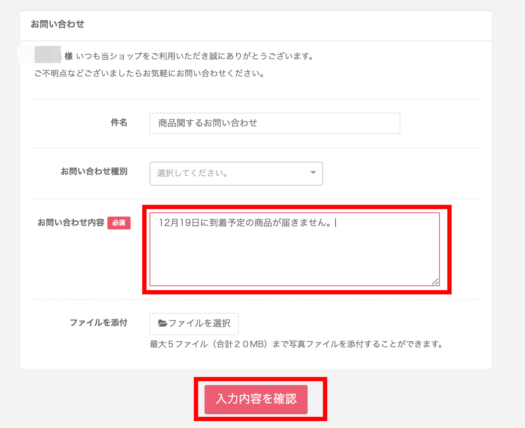Submit with 入力内容を確認 button
The image size is (525, 428).
256,399
